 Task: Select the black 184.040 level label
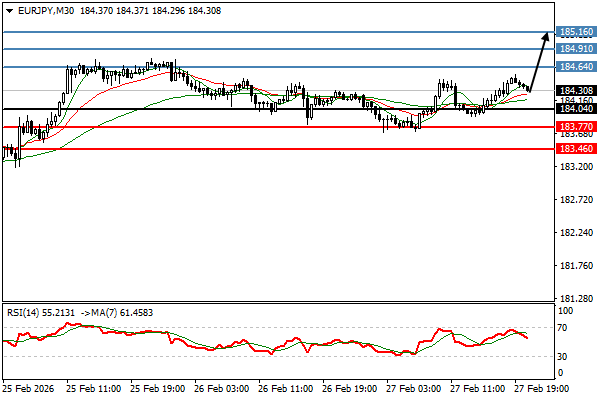coord(575,109)
